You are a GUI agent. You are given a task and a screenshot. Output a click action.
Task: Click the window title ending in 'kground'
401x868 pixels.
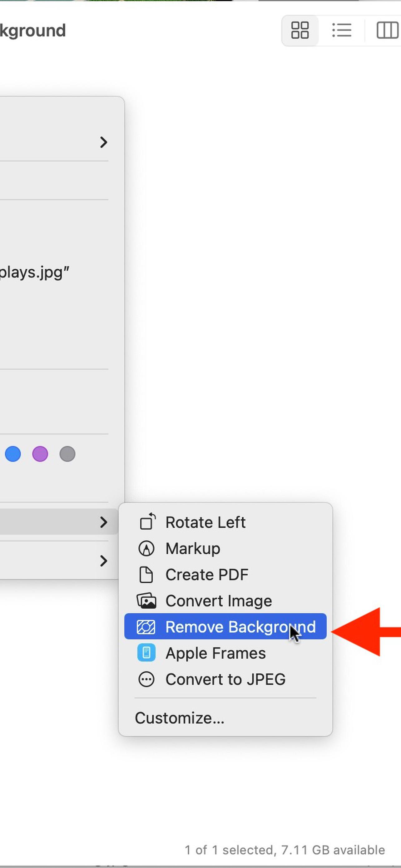point(33,31)
